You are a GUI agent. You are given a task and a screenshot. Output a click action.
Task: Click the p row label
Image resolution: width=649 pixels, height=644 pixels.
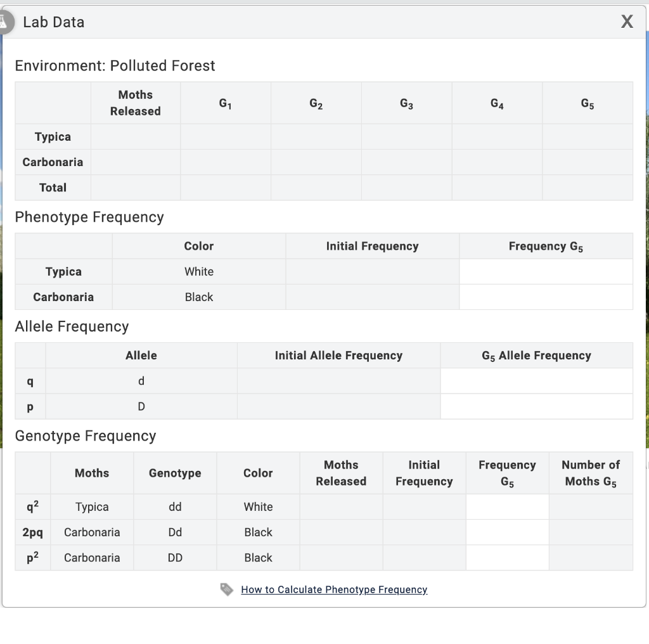tap(30, 407)
